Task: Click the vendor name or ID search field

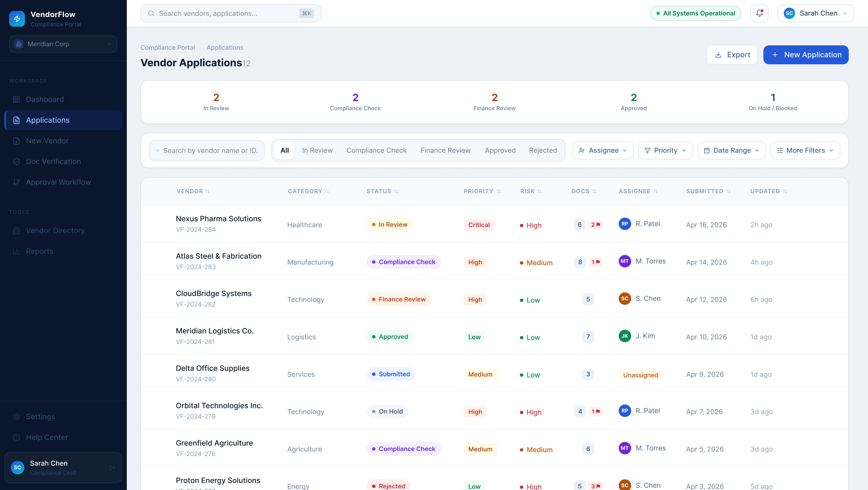Action: 207,150
